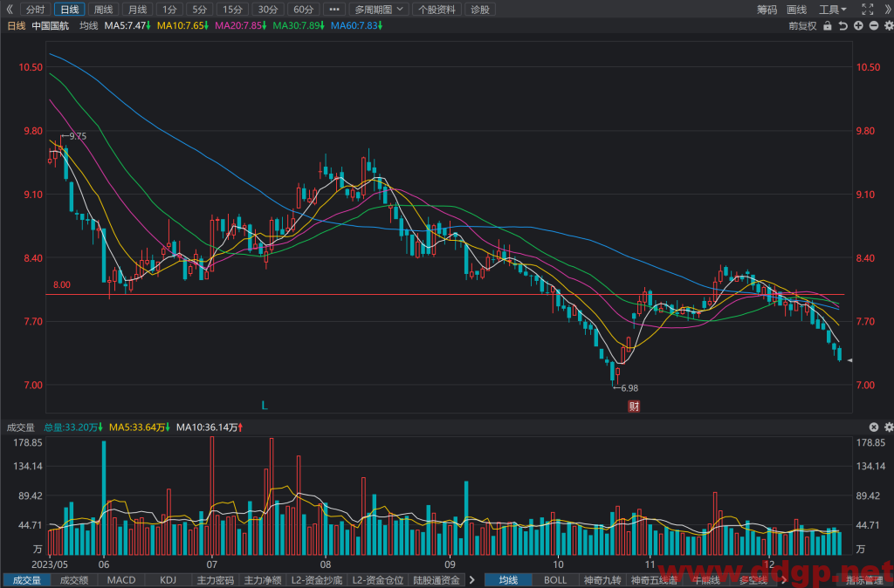Zoom in chart with plus icon
The height and width of the screenshot is (588, 894).
[858, 25]
